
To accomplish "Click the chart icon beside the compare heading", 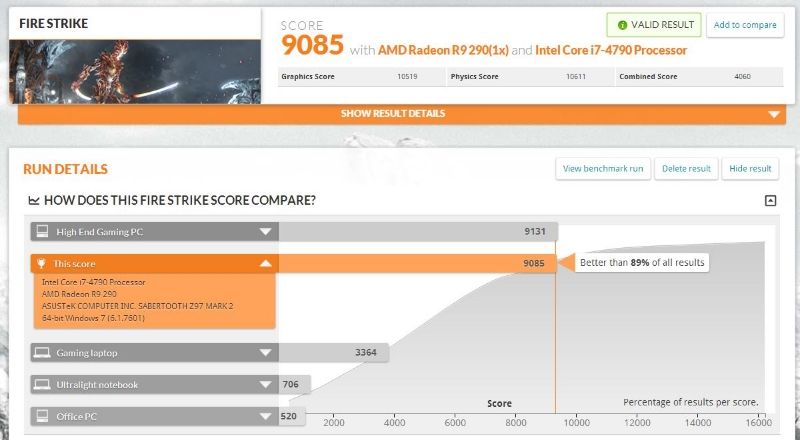I will point(34,200).
